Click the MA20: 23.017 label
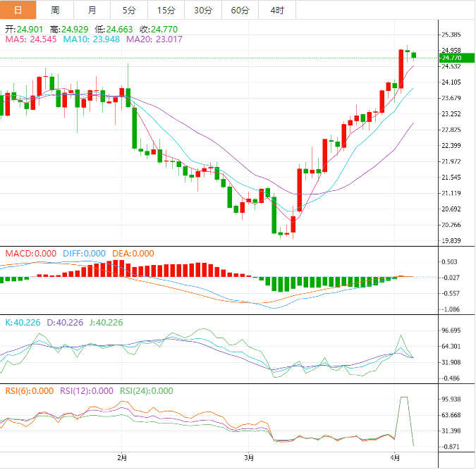Screen dimensions: 476x470 point(154,39)
